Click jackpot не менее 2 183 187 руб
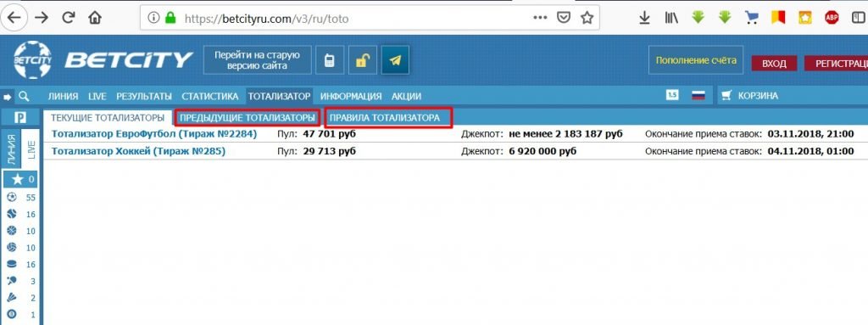868x325 pixels. tap(565, 134)
